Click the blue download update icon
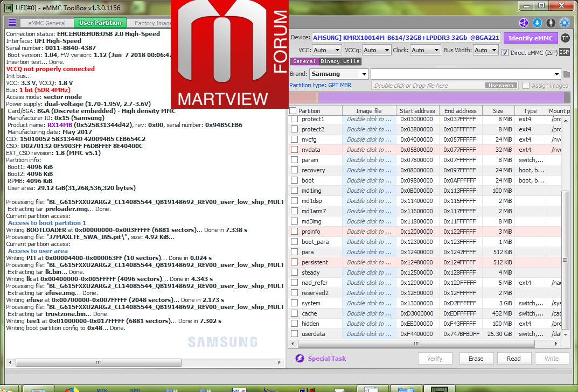The width and height of the screenshot is (578, 392). [537, 23]
